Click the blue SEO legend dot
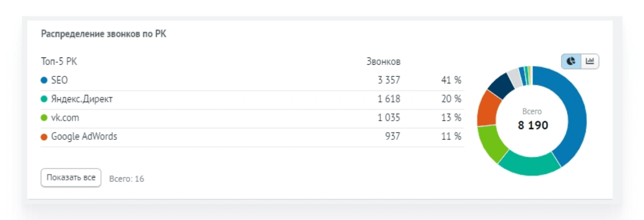 coord(44,81)
